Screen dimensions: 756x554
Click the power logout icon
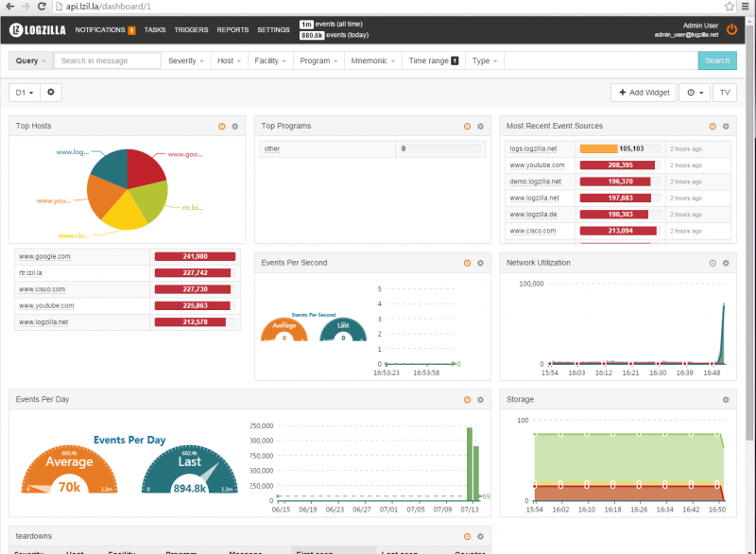731,29
